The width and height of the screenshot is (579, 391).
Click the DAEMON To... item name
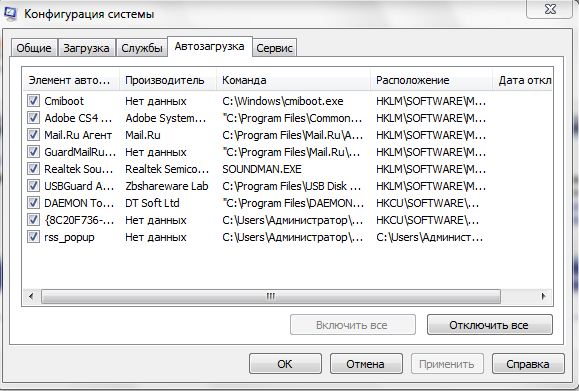[79, 203]
